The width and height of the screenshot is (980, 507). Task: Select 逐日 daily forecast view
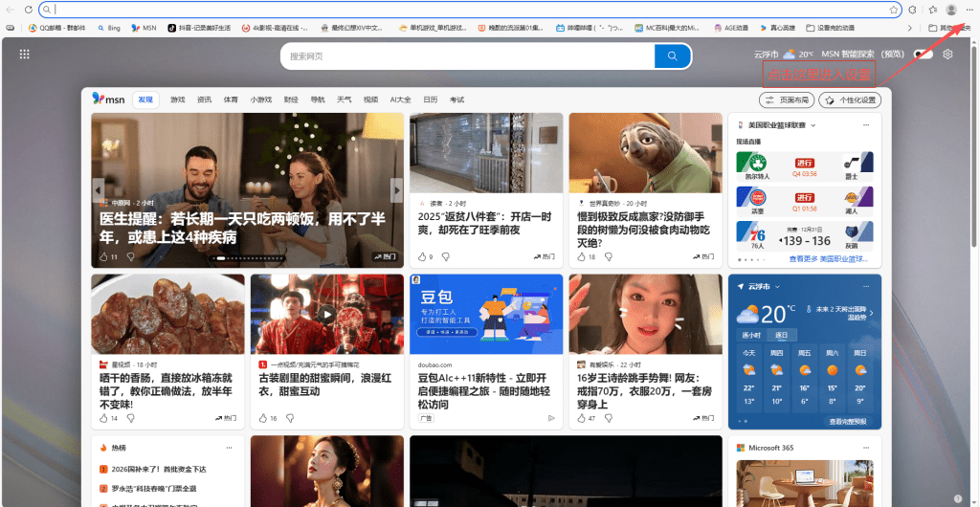[x=781, y=336]
